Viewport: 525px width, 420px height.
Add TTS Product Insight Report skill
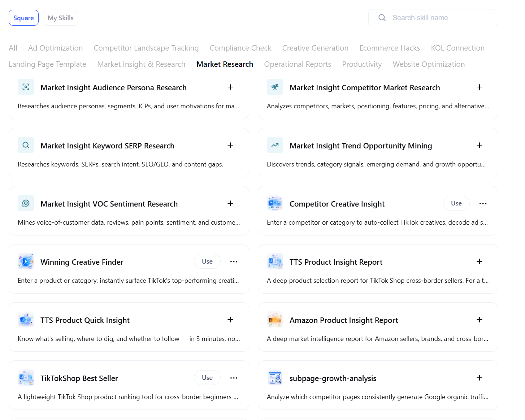(480, 261)
